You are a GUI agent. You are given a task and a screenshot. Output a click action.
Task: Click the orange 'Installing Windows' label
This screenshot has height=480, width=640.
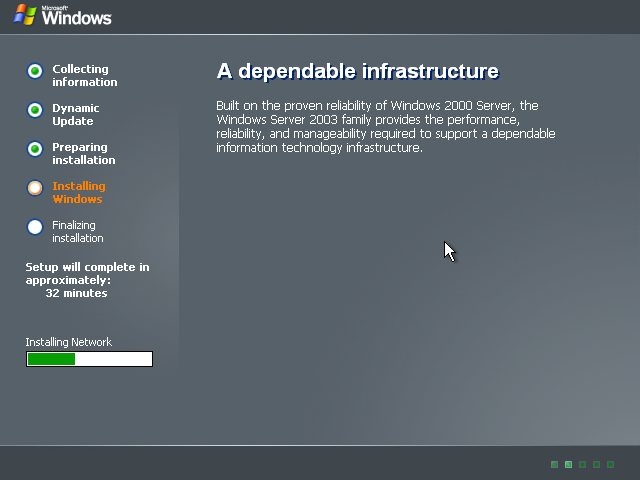point(79,192)
